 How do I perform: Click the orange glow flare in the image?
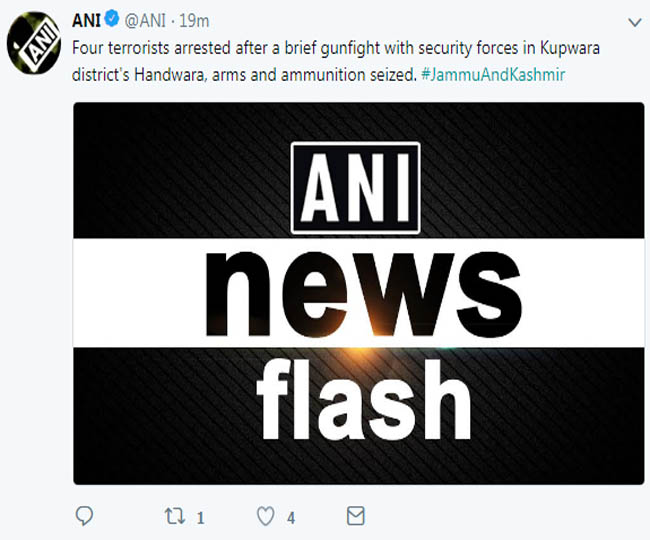point(360,353)
